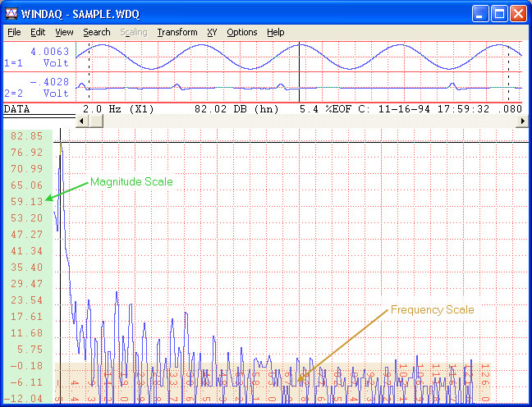The image size is (532, 407).
Task: Click magnitude scale value 5.75
Action: coord(30,350)
